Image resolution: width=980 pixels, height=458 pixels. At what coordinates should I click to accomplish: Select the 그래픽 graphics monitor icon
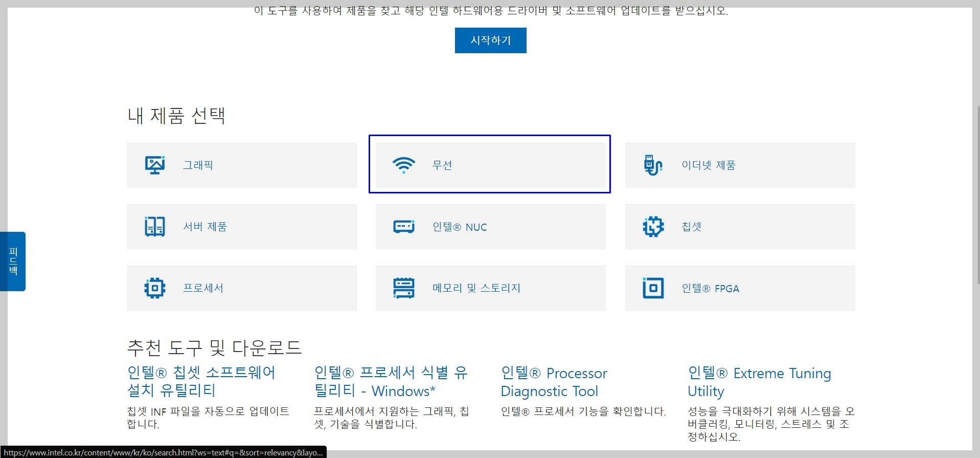[155, 165]
